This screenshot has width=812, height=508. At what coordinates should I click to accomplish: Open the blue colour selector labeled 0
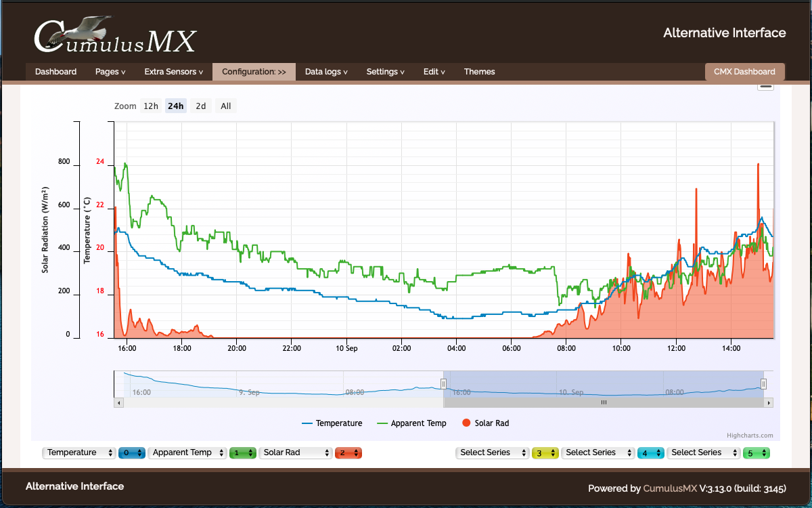(x=132, y=452)
